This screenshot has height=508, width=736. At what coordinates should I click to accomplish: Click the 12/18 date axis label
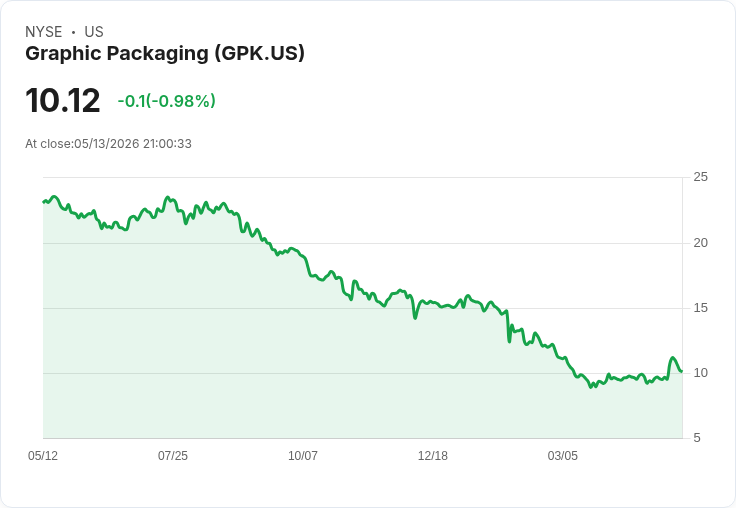click(433, 455)
